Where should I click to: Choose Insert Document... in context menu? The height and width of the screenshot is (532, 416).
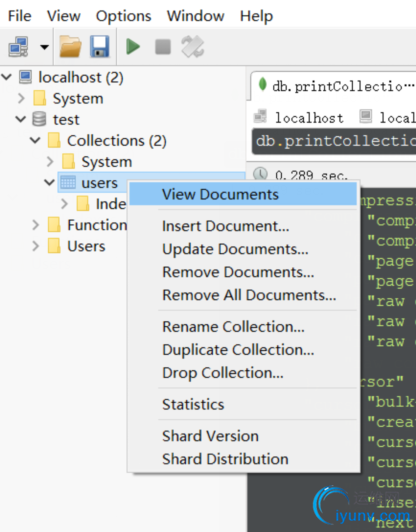[x=243, y=226]
